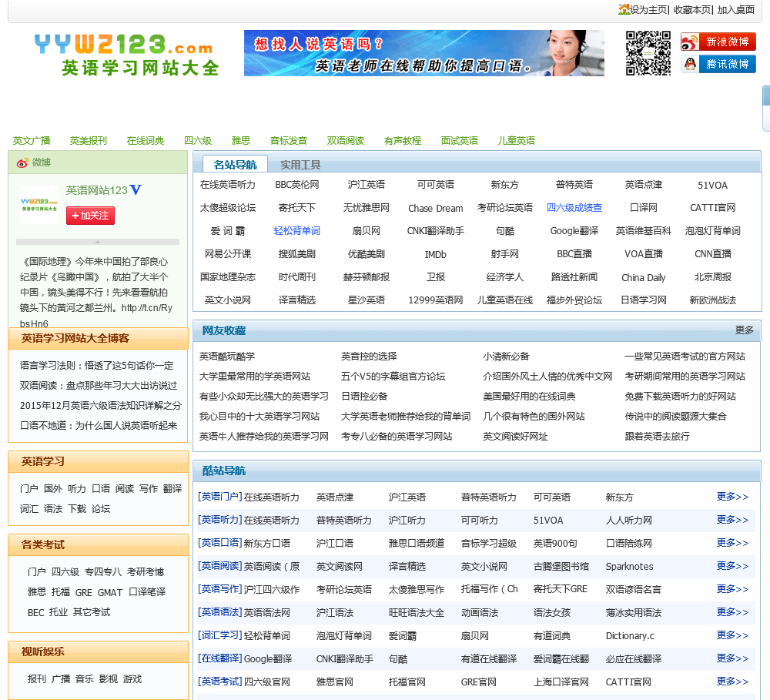Click the Google翻译 link in 名站导航
The image size is (770, 700).
[x=574, y=231]
